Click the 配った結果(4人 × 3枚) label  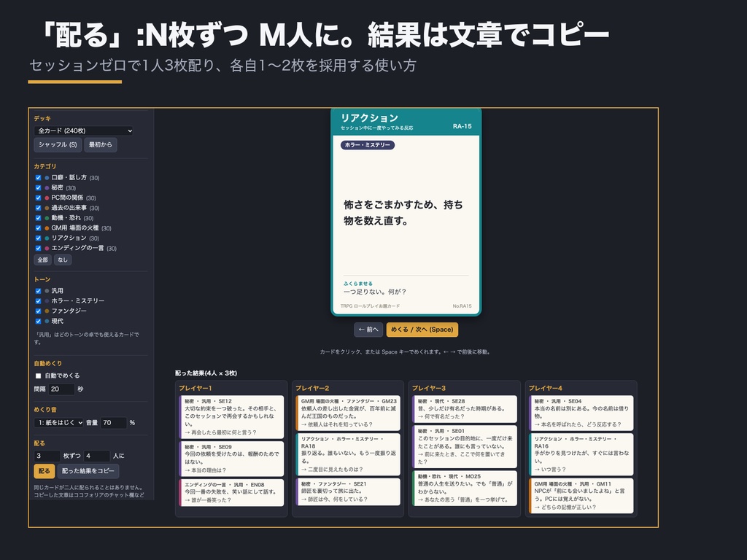click(206, 373)
